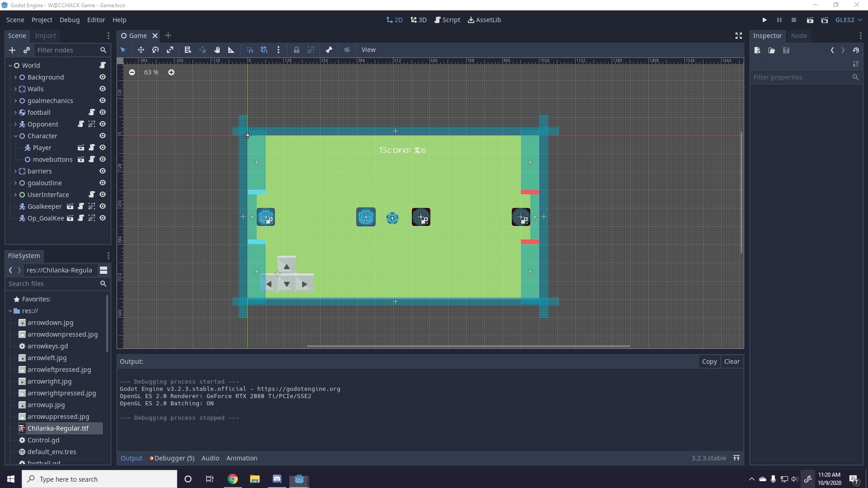Open the GLES2 renderer dropdown

point(849,20)
